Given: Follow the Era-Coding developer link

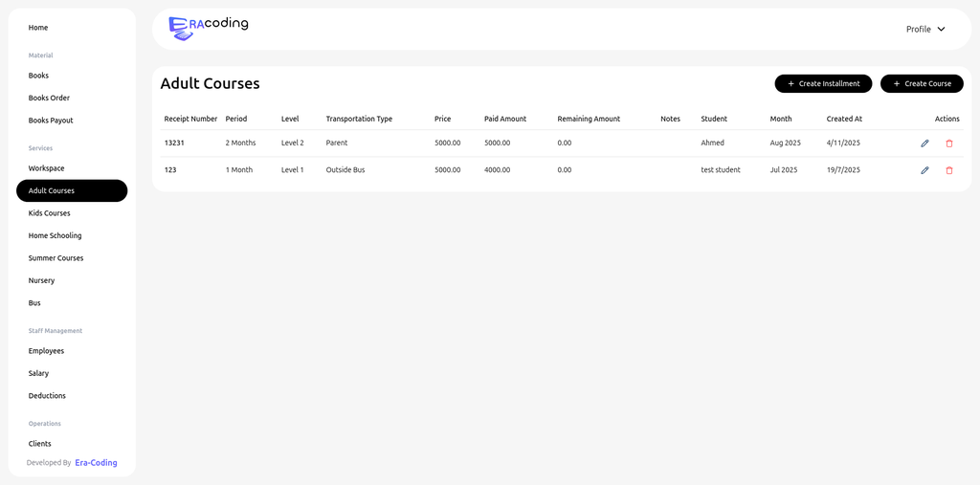Looking at the screenshot, I should (96, 463).
